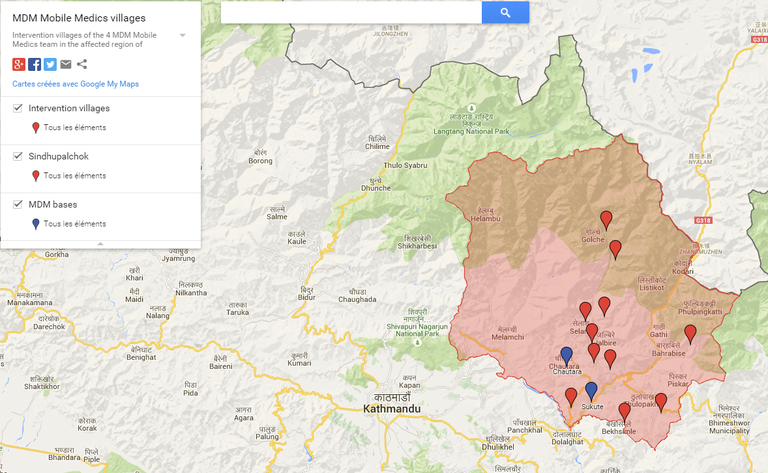This screenshot has width=768, height=473.
Task: Click the red marker above Golche
Action: (606, 220)
